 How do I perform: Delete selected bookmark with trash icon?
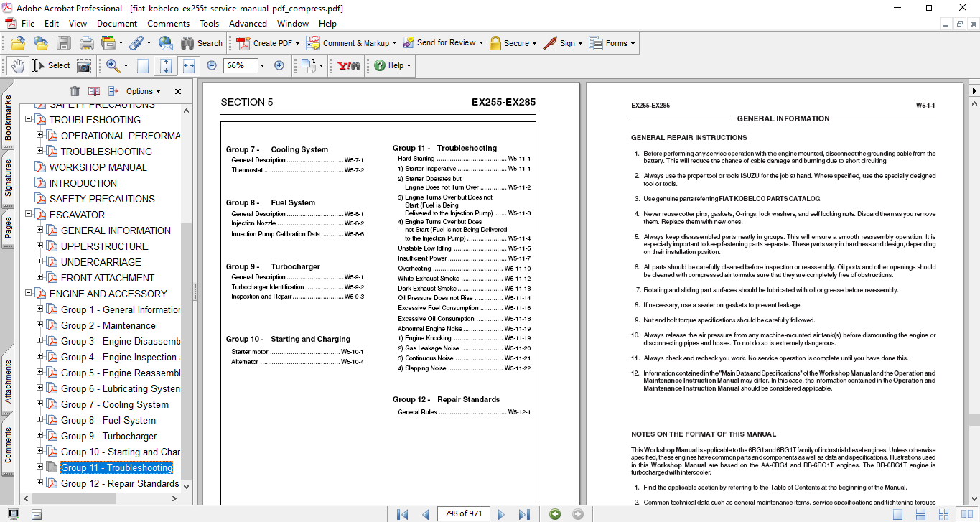(x=75, y=91)
